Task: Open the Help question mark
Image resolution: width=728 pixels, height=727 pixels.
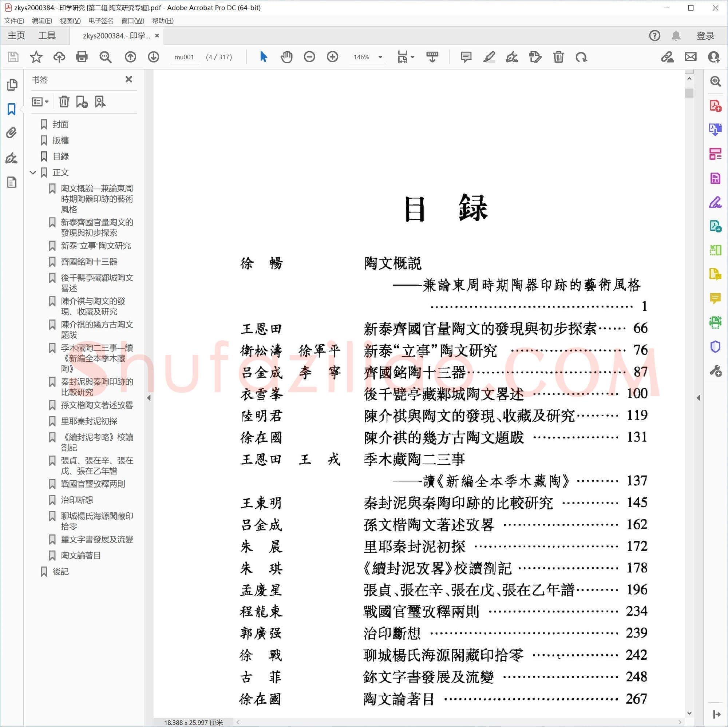Action: 654,35
